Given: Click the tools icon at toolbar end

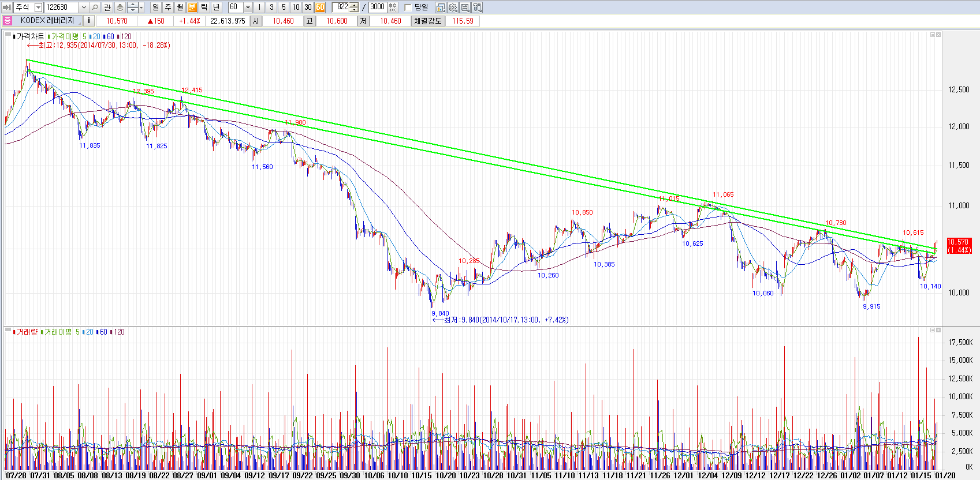Looking at the screenshot, I should (x=477, y=7).
